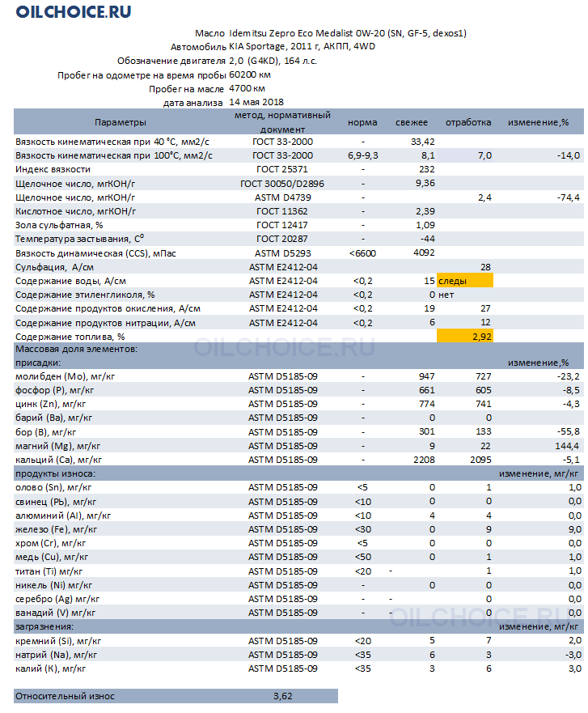The width and height of the screenshot is (588, 713).
Task: Click base number change -74,4
Action: click(569, 197)
